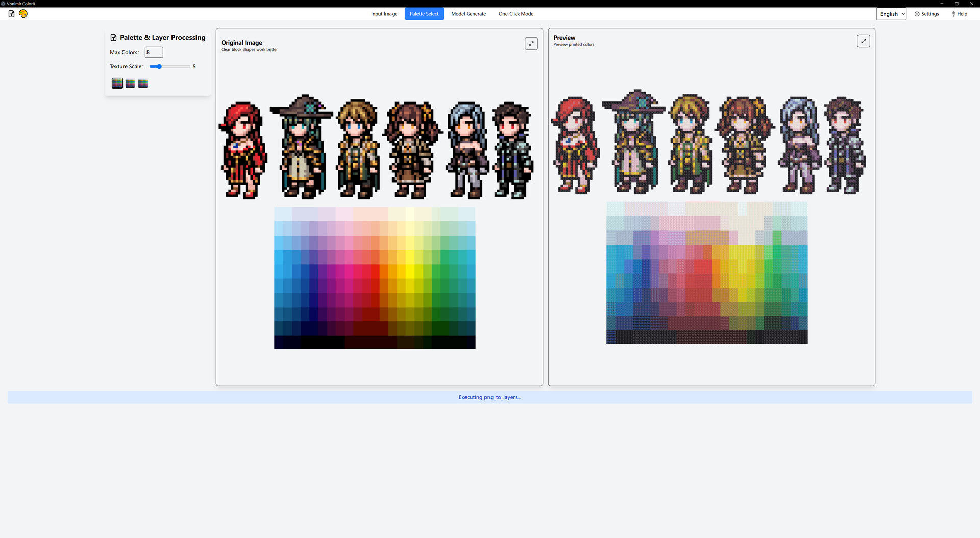Click the chevron on the language selector
The height and width of the screenshot is (538, 980).
coord(902,14)
